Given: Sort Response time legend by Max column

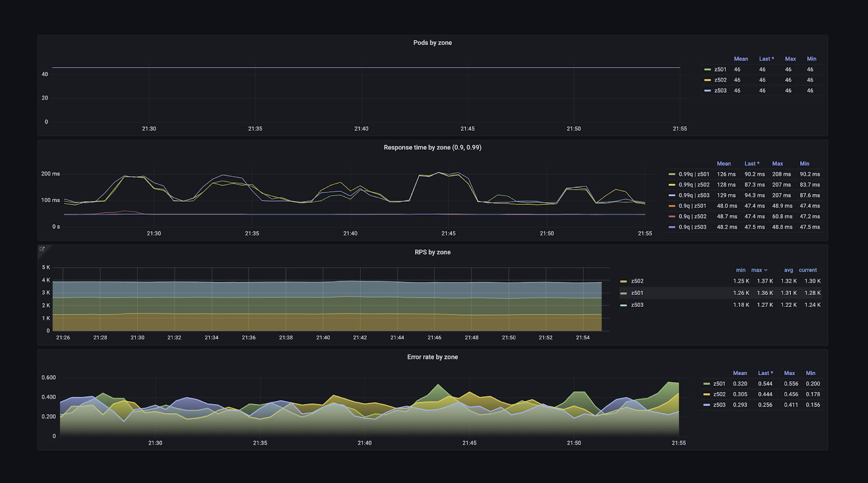Looking at the screenshot, I should (x=777, y=163).
